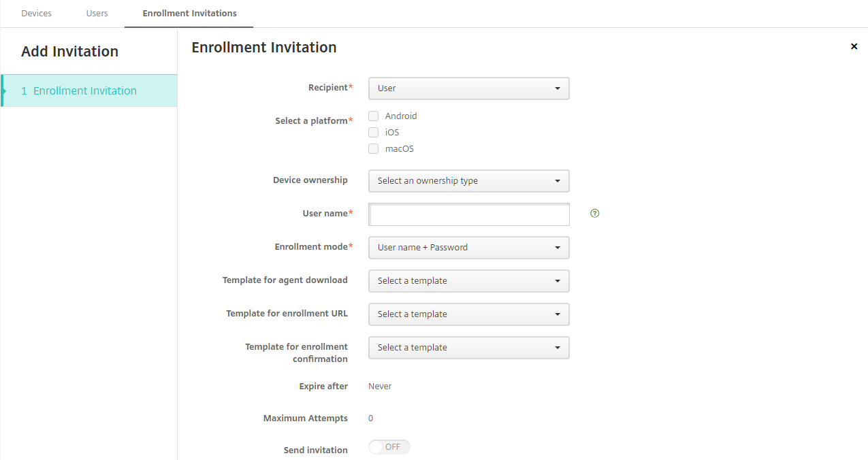This screenshot has height=460, width=868.
Task: Check the iOS platform option
Action: [373, 133]
